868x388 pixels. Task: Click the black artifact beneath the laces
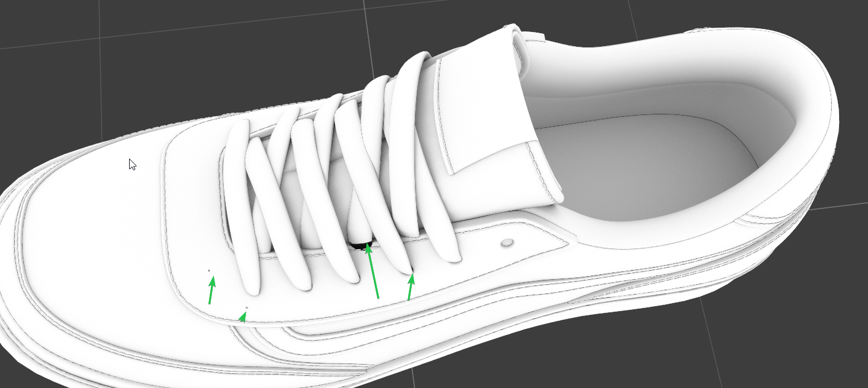click(x=361, y=246)
